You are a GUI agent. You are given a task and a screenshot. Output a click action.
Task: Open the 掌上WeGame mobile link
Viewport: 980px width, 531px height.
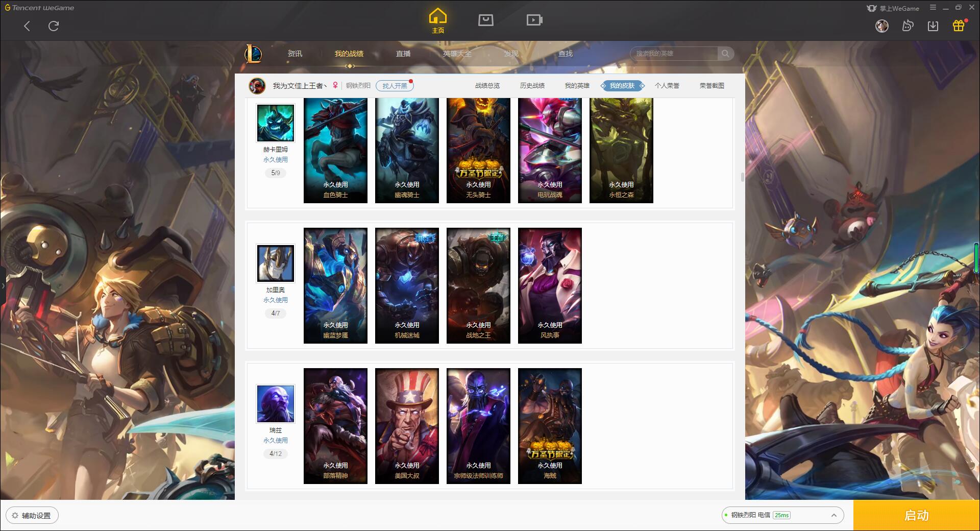point(893,8)
